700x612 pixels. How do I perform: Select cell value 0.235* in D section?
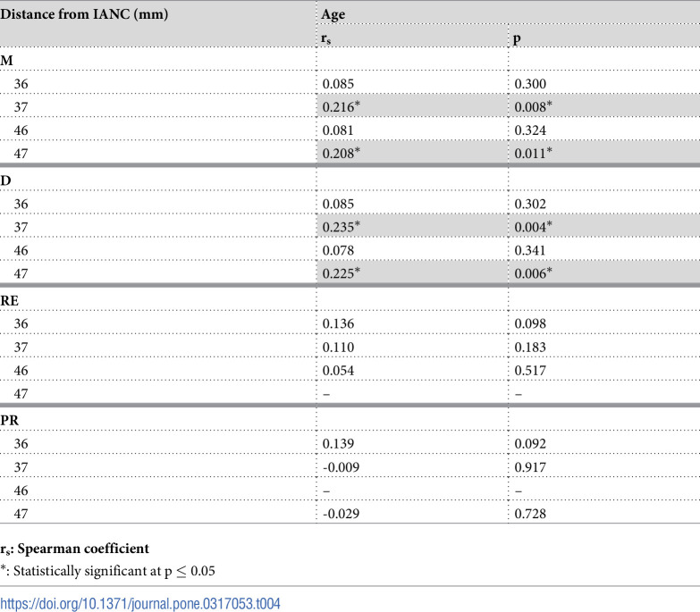click(342, 227)
